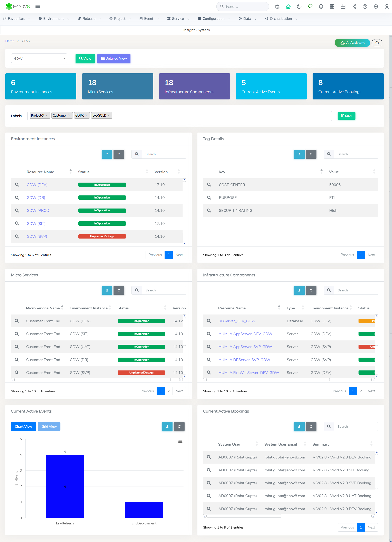The image size is (392, 542).
Task: Click the home icon in header
Action: (288, 7)
